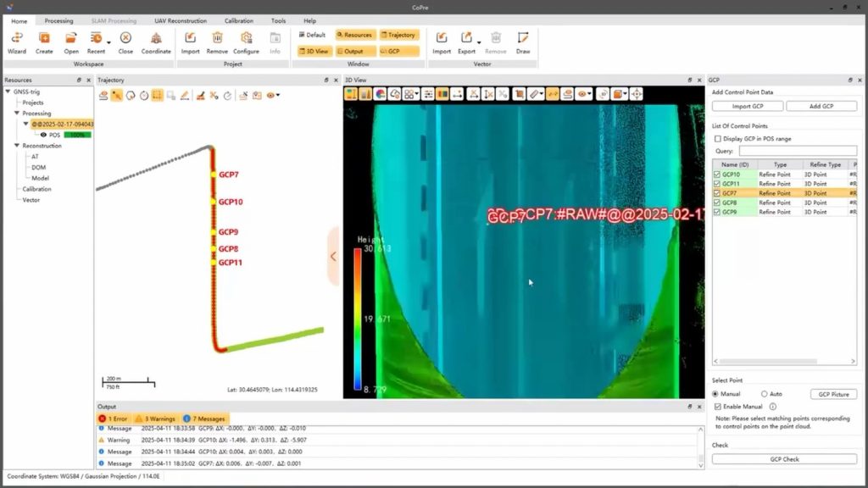Viewport: 868px width, 488px height.
Task: Collapse the Reconstruction tree node
Action: [x=16, y=146]
